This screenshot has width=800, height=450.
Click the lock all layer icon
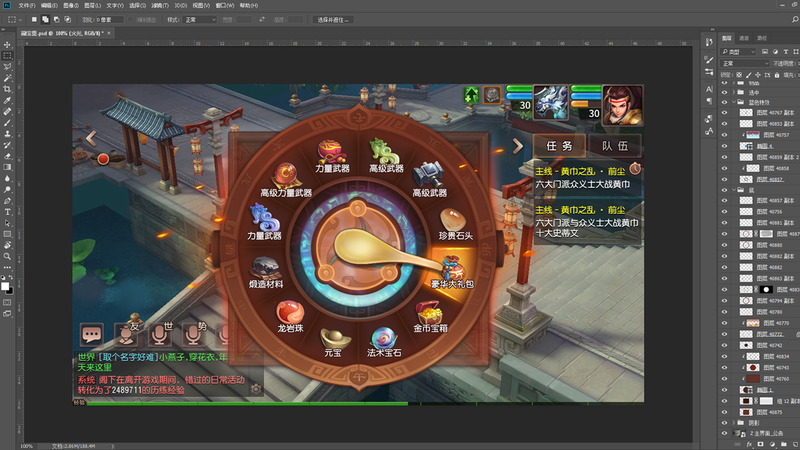[x=777, y=75]
